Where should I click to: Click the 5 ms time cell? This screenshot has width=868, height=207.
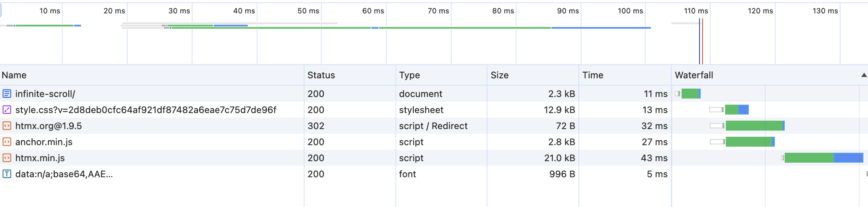[657, 174]
